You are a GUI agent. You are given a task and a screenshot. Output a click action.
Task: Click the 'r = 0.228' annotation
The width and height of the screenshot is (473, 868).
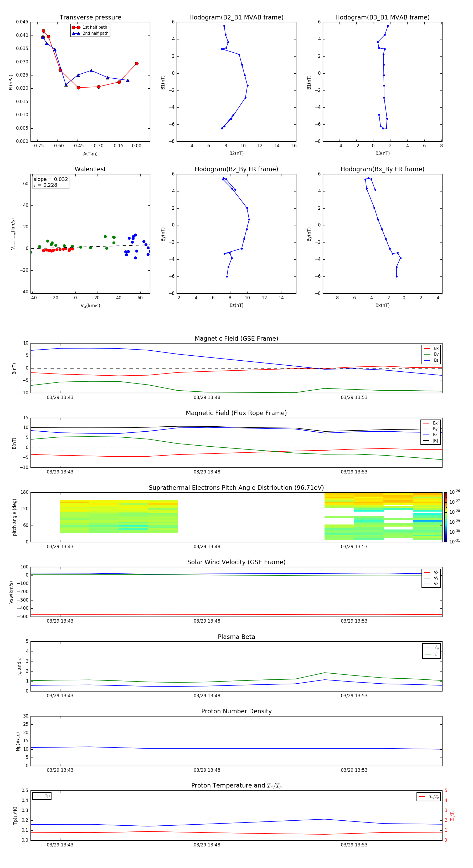click(x=45, y=185)
